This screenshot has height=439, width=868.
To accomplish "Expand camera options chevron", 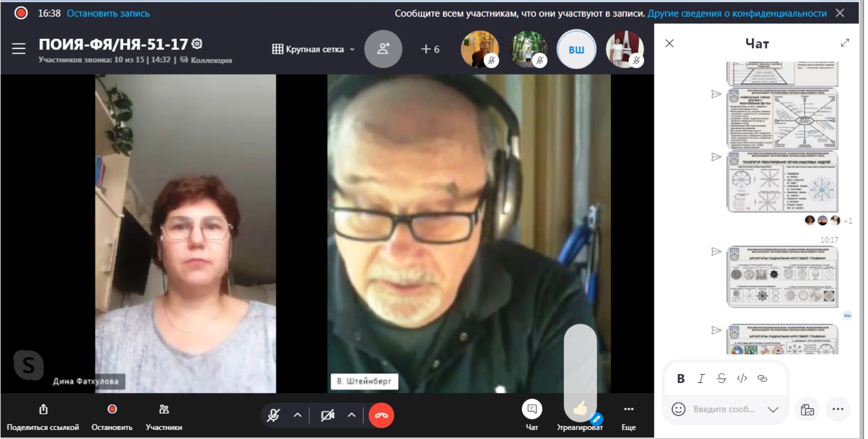I will (x=352, y=415).
